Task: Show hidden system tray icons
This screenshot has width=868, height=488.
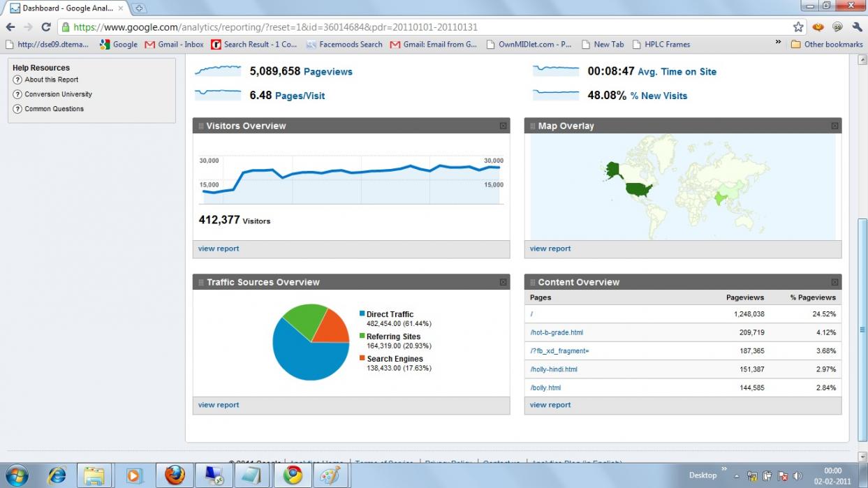Action: (737, 476)
